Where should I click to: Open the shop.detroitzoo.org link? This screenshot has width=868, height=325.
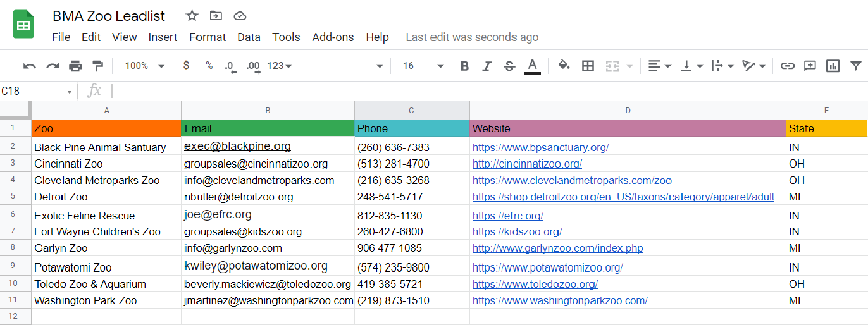point(623,197)
